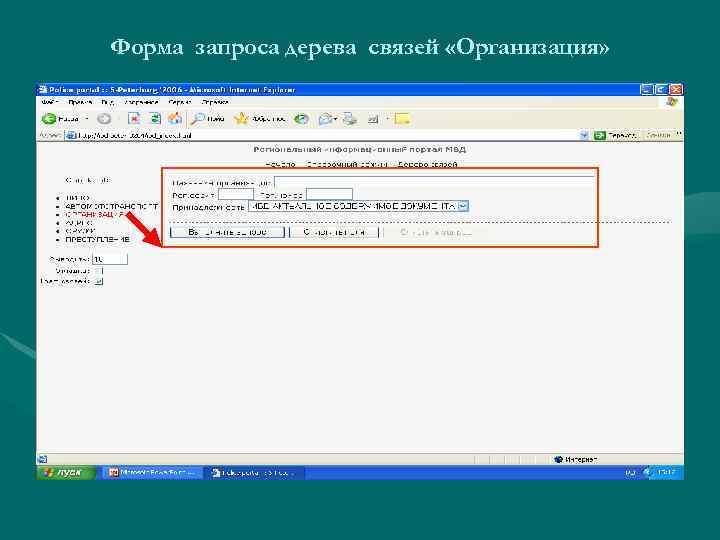The image size is (720, 540).
Task: Expand the address bar dropdown arrow
Action: (584, 135)
